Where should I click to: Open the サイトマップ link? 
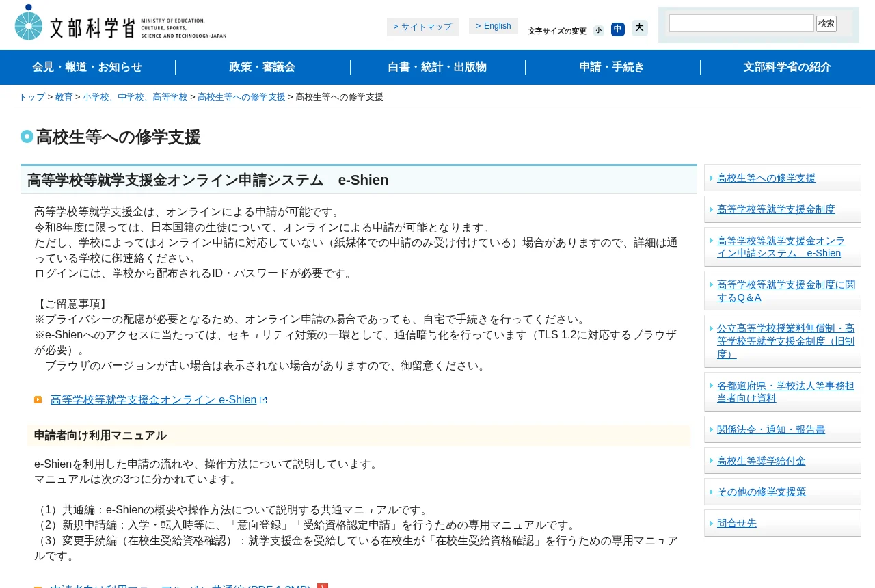click(422, 27)
